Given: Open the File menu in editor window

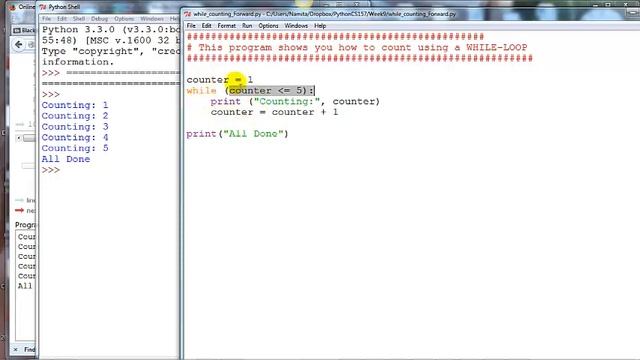Looking at the screenshot, I should 191,26.
